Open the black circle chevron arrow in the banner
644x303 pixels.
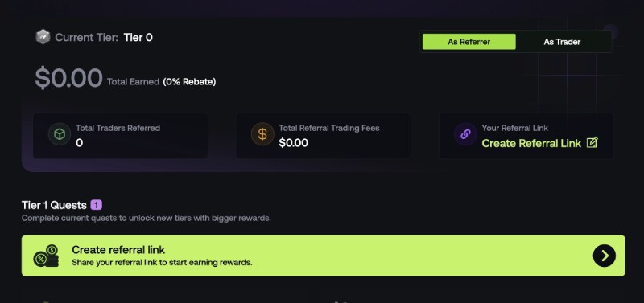pyautogui.click(x=605, y=256)
